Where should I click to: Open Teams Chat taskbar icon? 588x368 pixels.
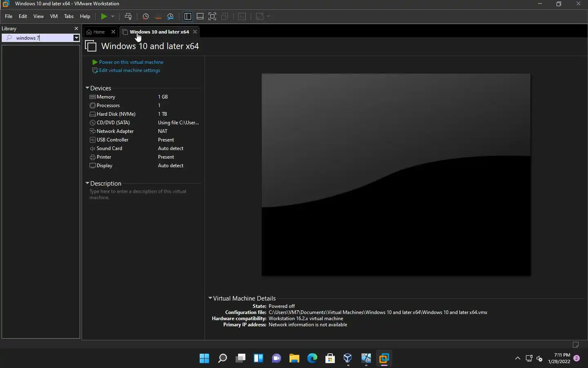(x=276, y=359)
